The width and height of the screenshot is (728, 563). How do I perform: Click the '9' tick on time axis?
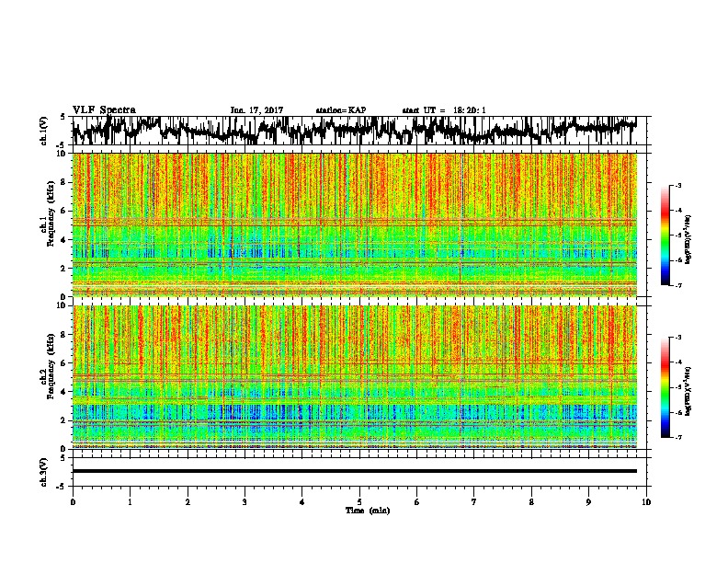pos(588,502)
